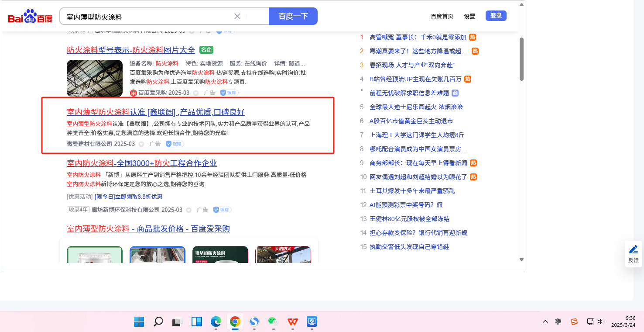Open 百度首页 in the top navigation

442,16
